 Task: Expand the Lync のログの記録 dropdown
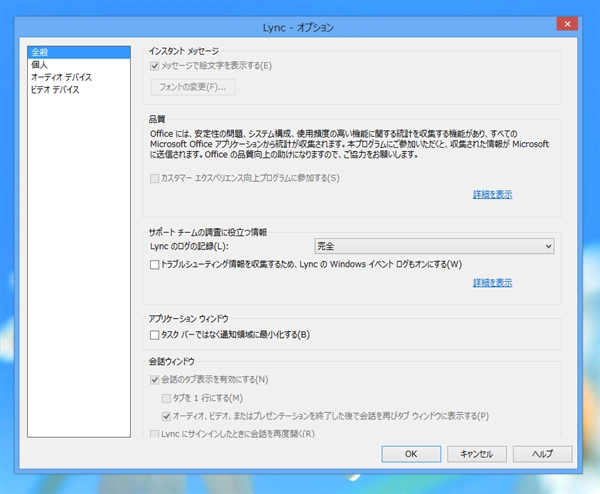pos(434,246)
